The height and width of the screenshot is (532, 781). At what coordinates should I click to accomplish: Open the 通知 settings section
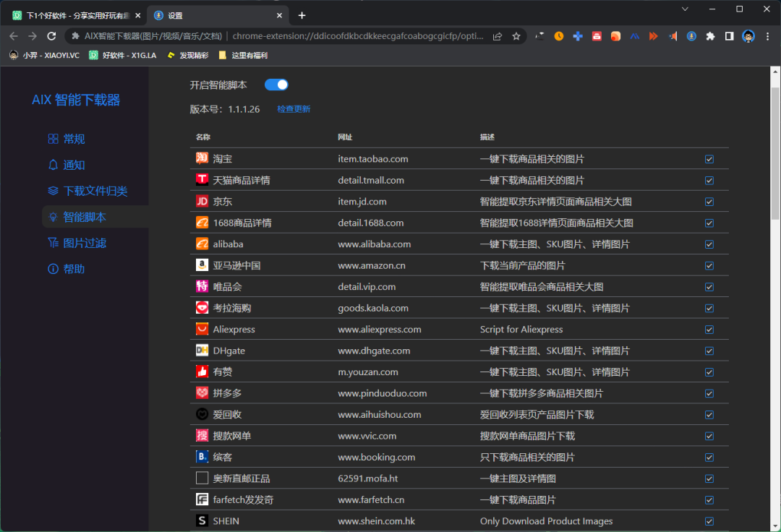[x=67, y=165]
